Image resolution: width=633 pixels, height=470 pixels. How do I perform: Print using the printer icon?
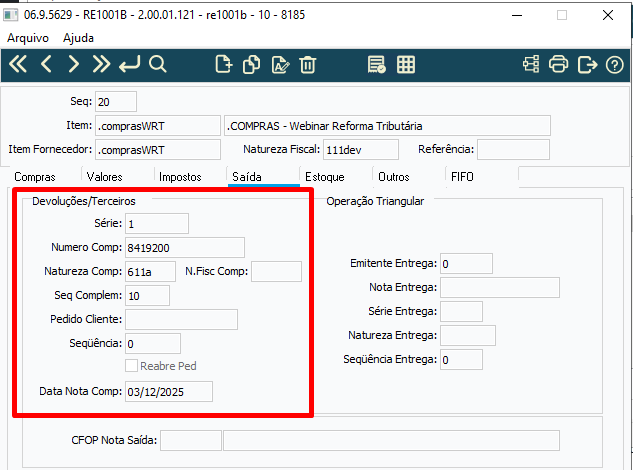pyautogui.click(x=558, y=64)
